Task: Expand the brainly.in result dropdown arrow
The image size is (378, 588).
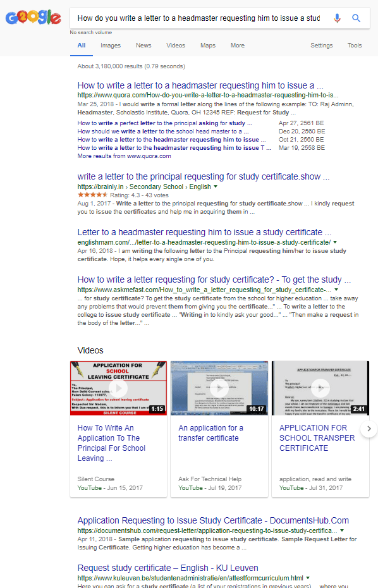Action: pyautogui.click(x=216, y=187)
